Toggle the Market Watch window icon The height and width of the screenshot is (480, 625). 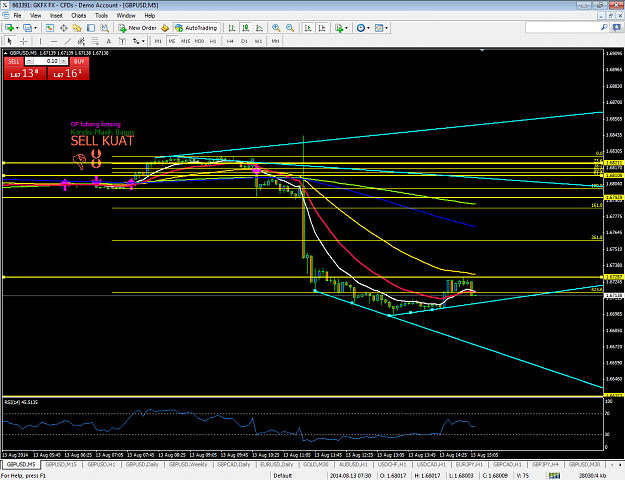click(50, 28)
